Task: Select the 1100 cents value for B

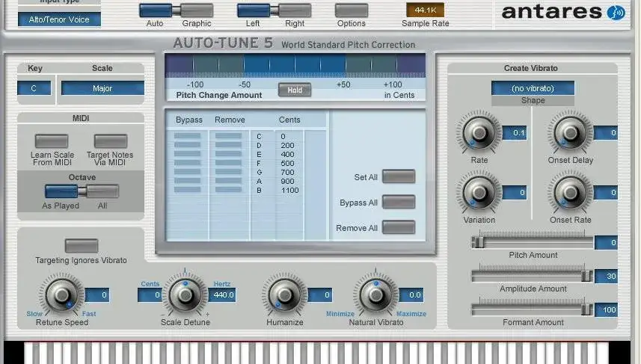Action: click(290, 190)
